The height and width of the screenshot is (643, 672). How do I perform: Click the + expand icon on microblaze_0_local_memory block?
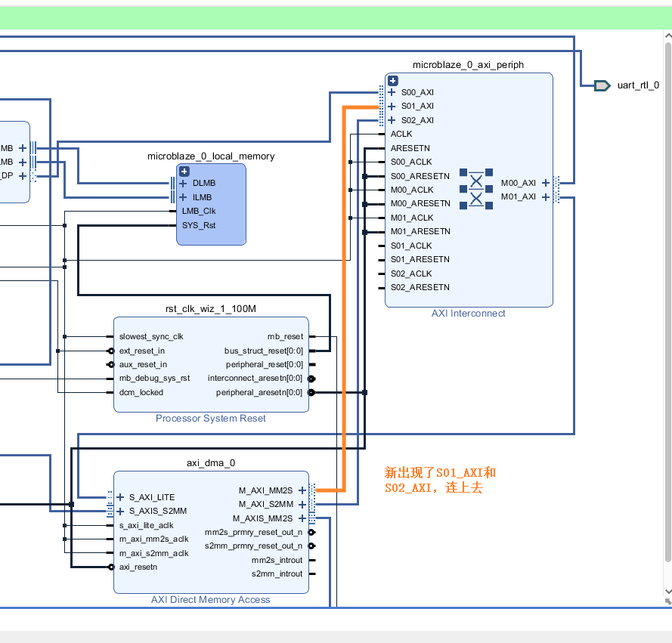[x=184, y=171]
